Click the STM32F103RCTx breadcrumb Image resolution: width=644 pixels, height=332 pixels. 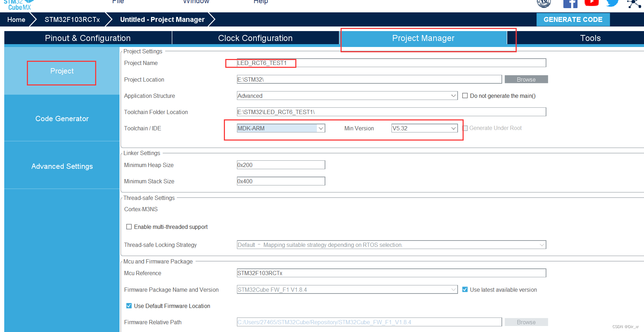(x=72, y=19)
